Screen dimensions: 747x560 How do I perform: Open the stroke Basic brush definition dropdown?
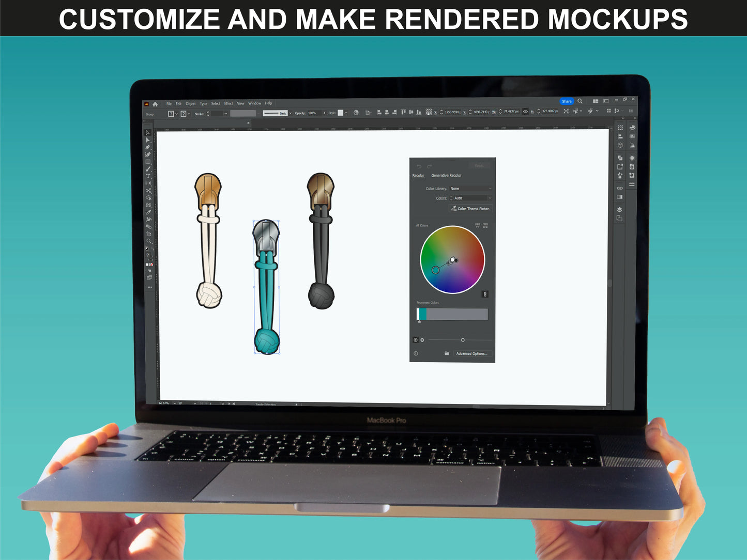click(291, 113)
